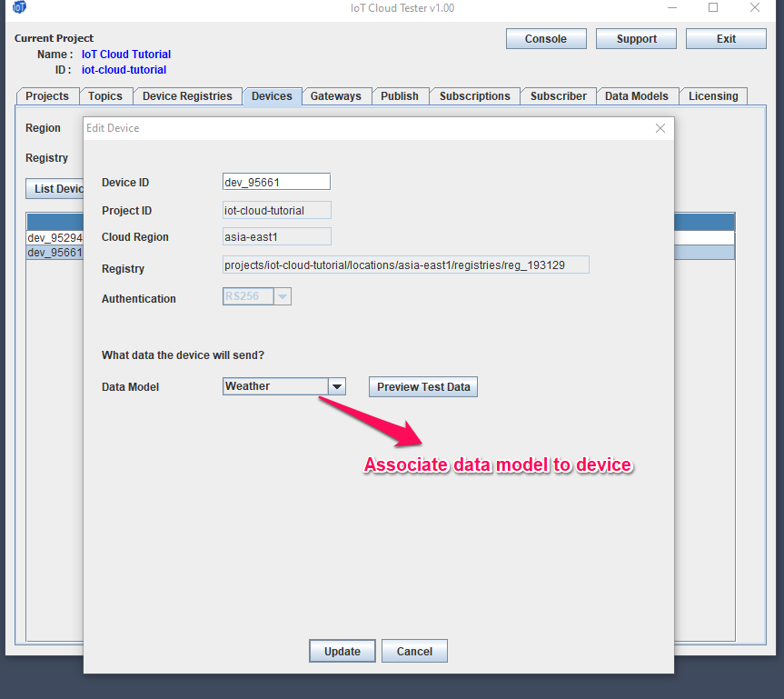784x699 pixels.
Task: Minimize the IoT Cloud Tester window
Action: (x=672, y=7)
